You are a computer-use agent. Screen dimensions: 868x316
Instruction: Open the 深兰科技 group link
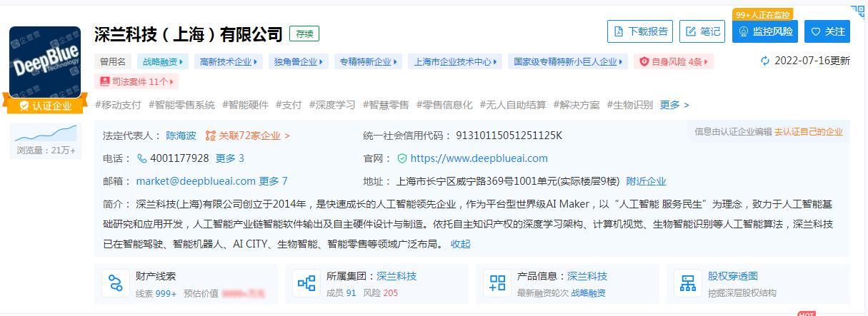coord(396,276)
